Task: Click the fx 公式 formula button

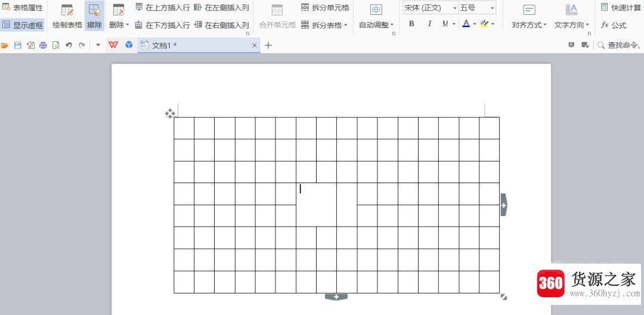Action: coord(614,25)
